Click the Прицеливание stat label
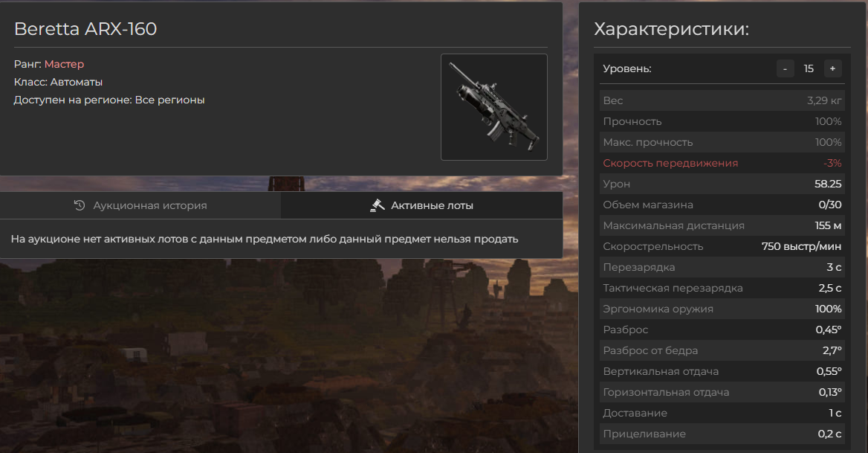Screen dimensions: 868x453 pos(644,434)
